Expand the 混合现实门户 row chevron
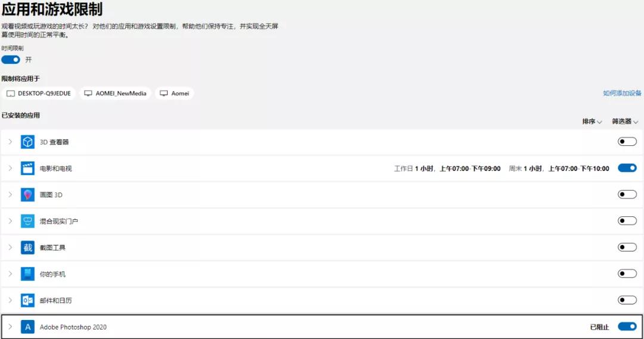Screen dimensions: 644x339 pyautogui.click(x=10, y=221)
